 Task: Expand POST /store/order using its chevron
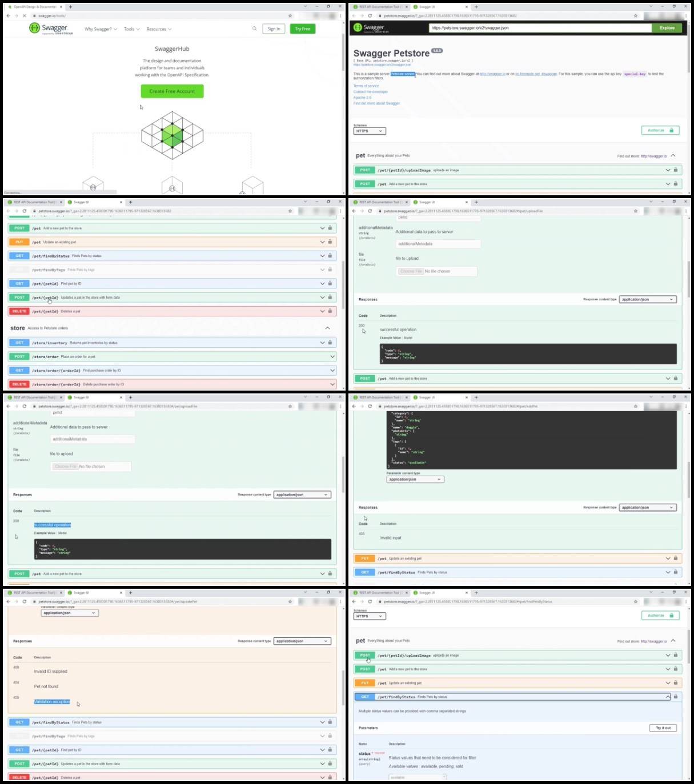point(332,356)
